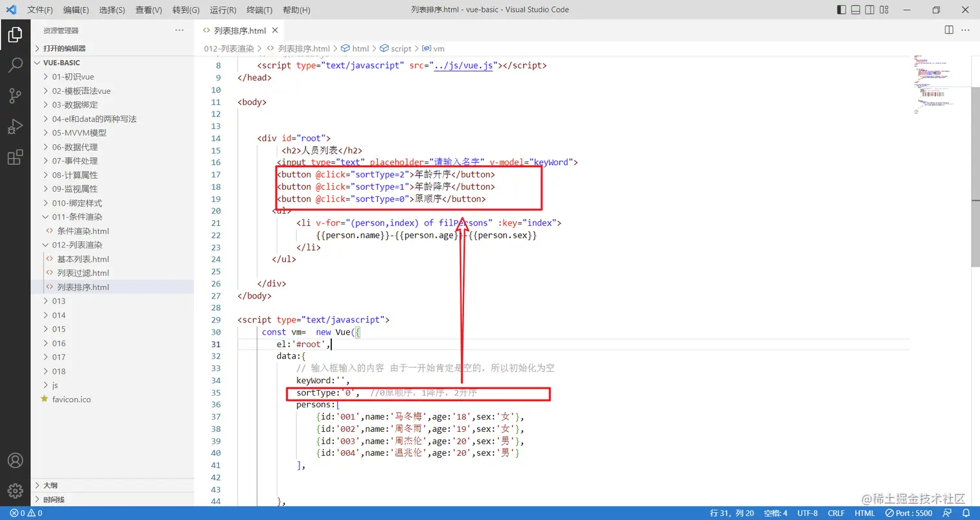
Task: Open explorer more actions ellipsis
Action: coord(180,30)
